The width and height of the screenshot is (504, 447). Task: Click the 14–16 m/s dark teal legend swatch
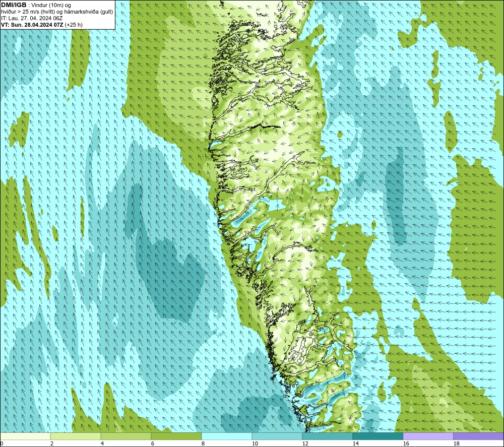pyautogui.click(x=377, y=436)
